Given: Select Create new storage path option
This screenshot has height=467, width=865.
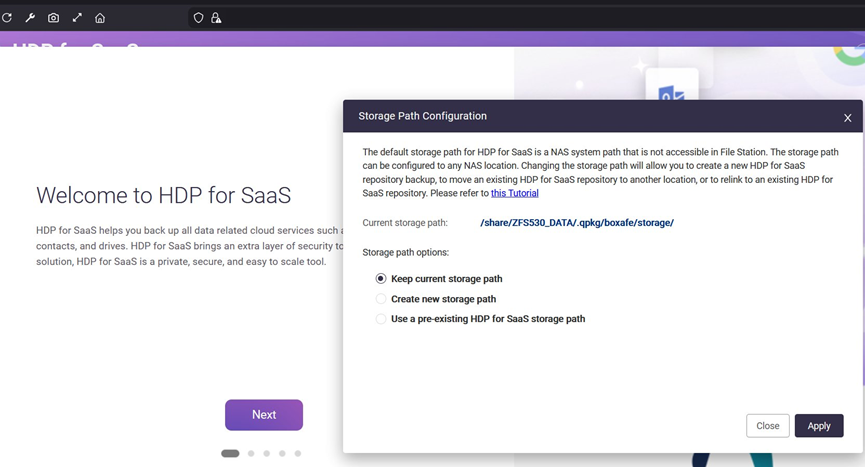Looking at the screenshot, I should coord(381,299).
